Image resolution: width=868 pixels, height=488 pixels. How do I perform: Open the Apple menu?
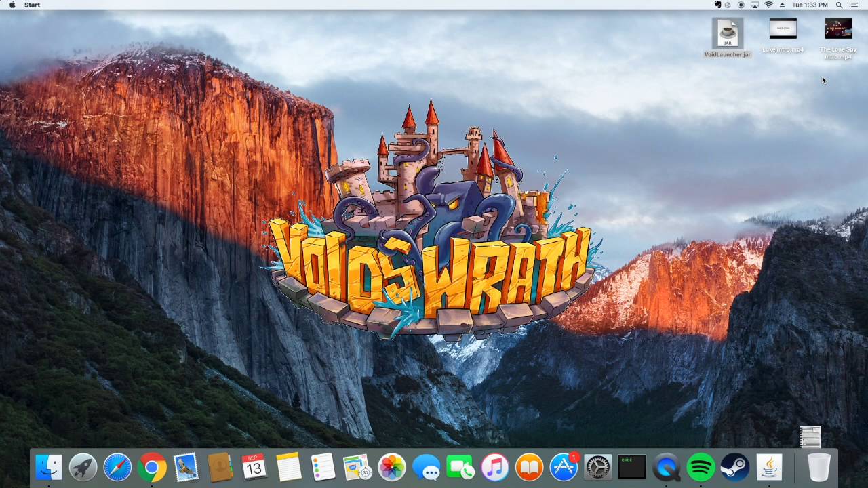[x=12, y=5]
